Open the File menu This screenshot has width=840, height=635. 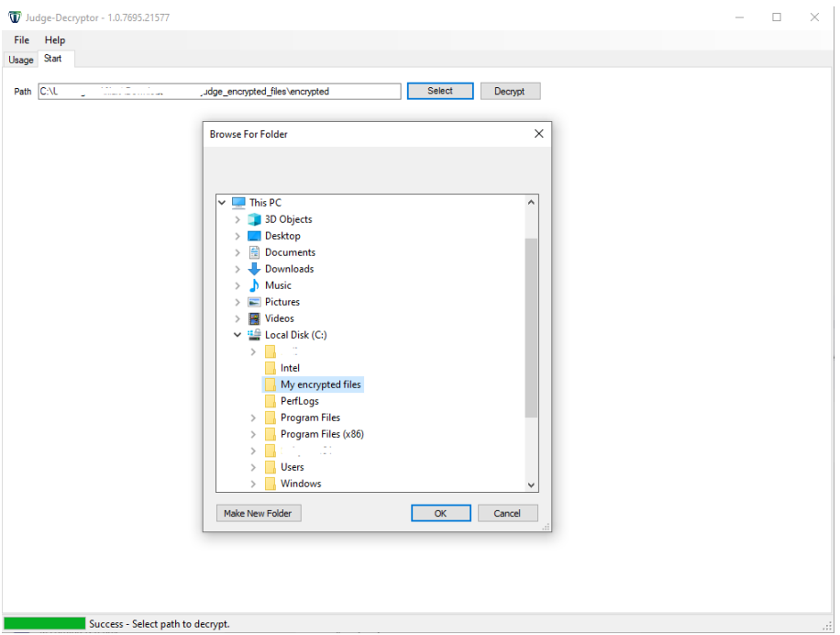pos(22,40)
